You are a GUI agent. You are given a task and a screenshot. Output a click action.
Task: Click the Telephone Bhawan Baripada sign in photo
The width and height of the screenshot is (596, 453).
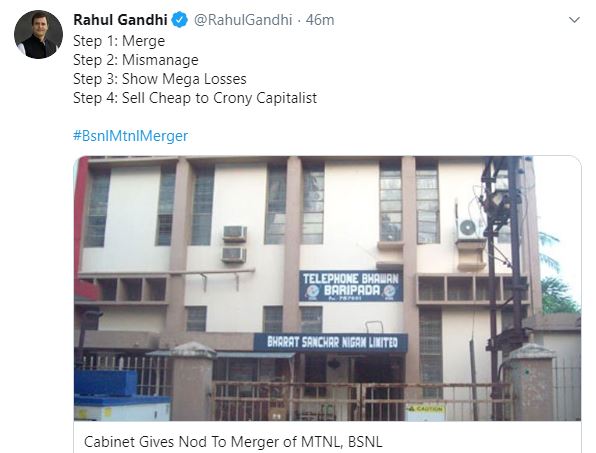pyautogui.click(x=351, y=286)
